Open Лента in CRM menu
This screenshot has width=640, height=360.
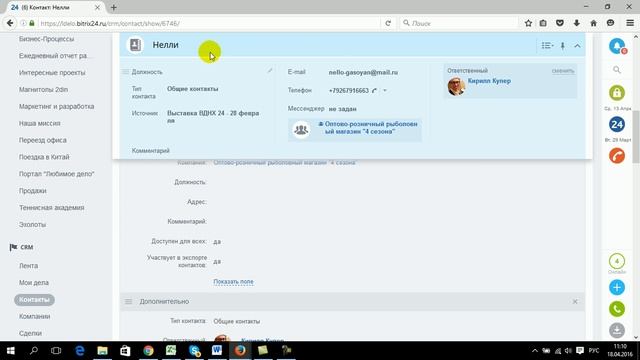(28, 266)
